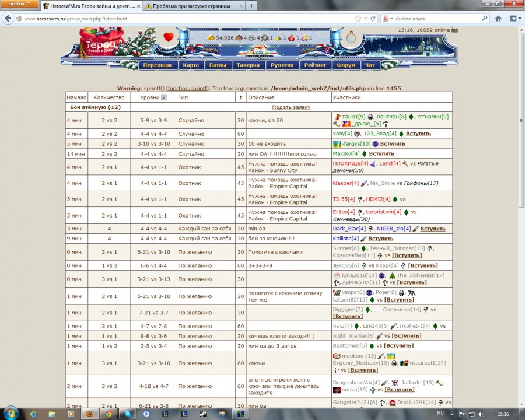Viewport: 525px width, 420px height.
Task: Click the 'Подать заявку' link
Action: tap(291, 107)
